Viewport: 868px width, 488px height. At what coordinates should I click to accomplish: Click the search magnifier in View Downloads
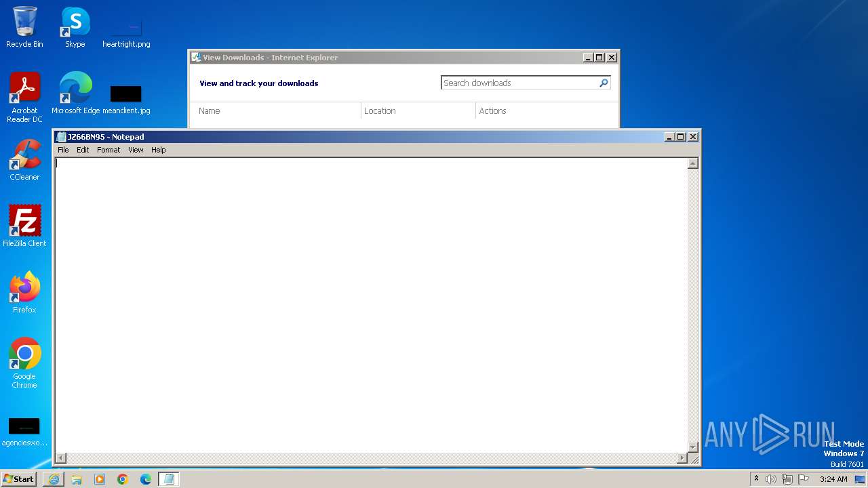point(604,83)
